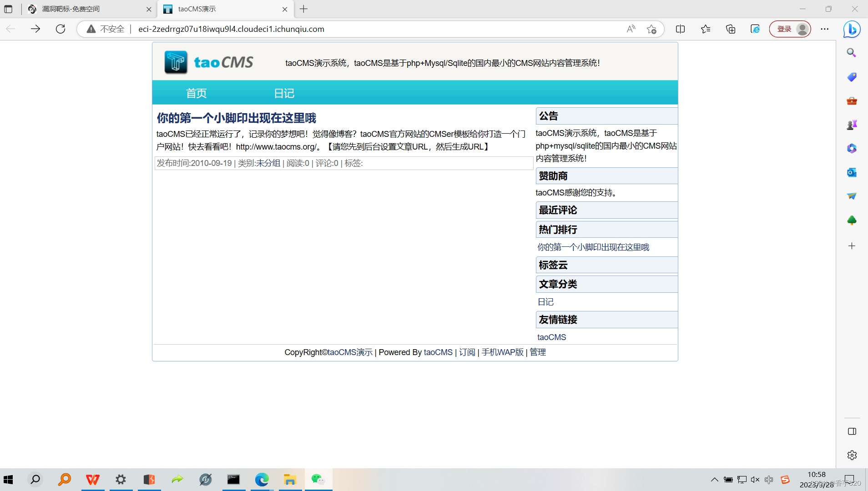The width and height of the screenshot is (868, 491).
Task: Add a sidebar app with plus icon
Action: (852, 246)
